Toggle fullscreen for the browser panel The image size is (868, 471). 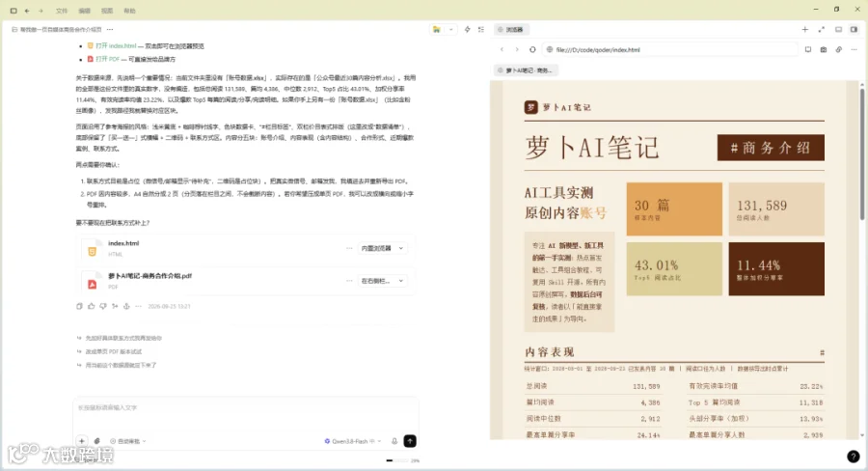(822, 29)
